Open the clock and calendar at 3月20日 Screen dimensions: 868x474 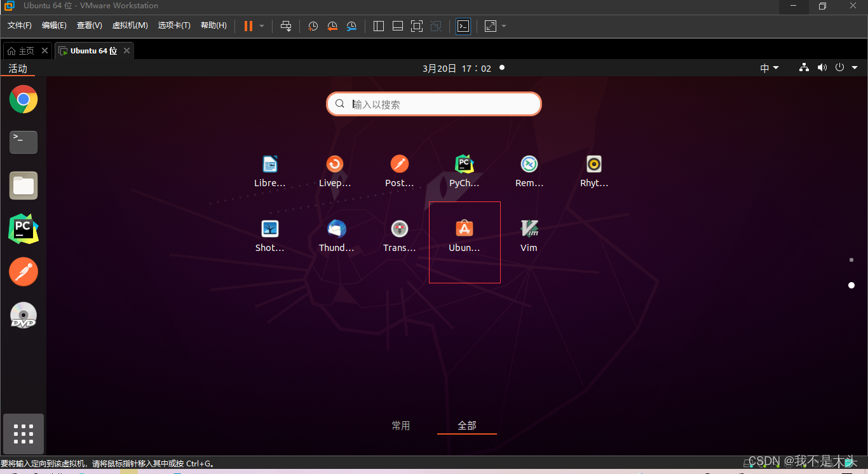[457, 68]
